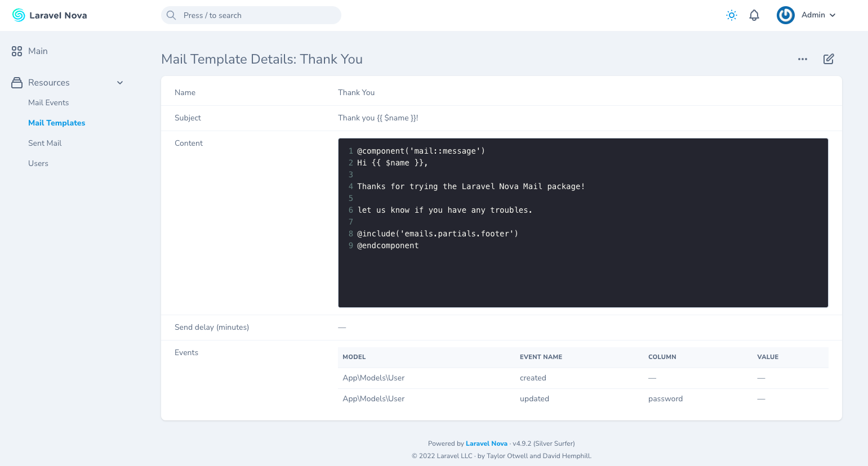The image size is (868, 466).
Task: Click version text v4.9.2 (Silver Surfer)
Action: [x=544, y=443]
